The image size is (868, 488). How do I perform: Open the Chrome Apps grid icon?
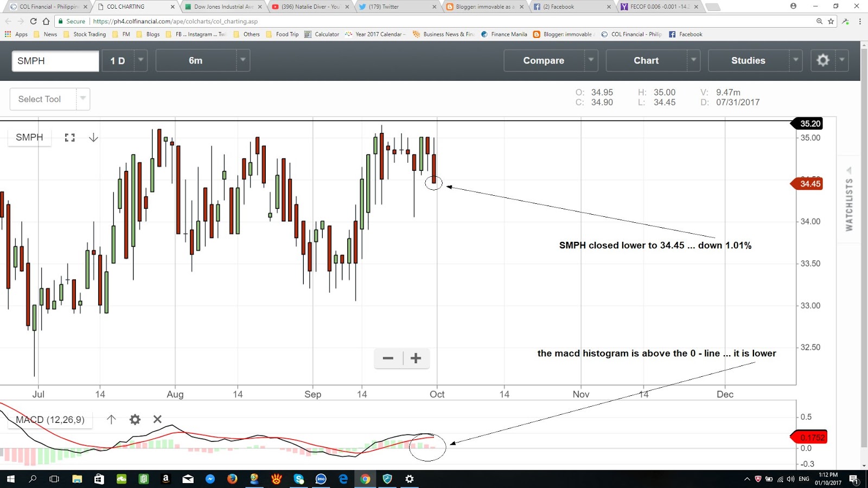click(7, 34)
